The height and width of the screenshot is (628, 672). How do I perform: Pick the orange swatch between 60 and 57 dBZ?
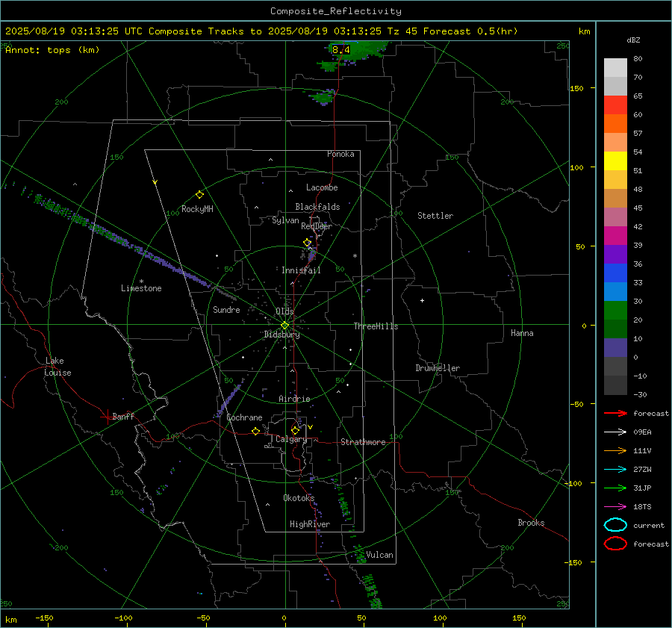point(615,124)
